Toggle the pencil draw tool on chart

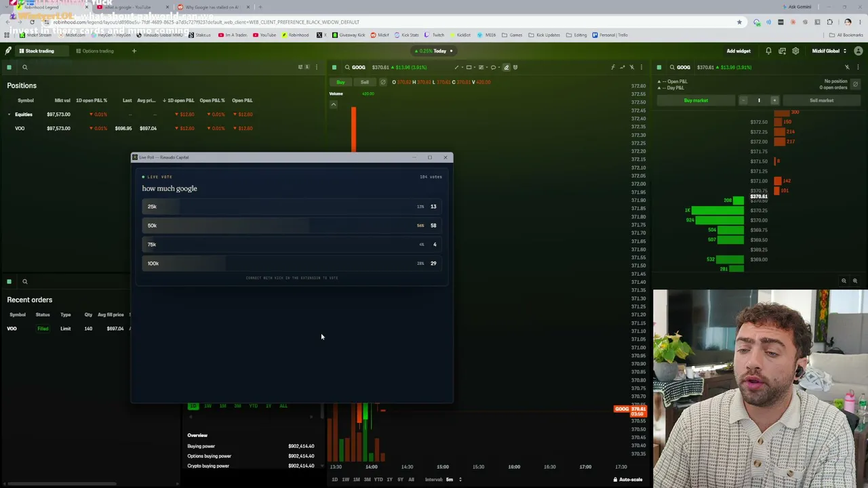point(506,67)
